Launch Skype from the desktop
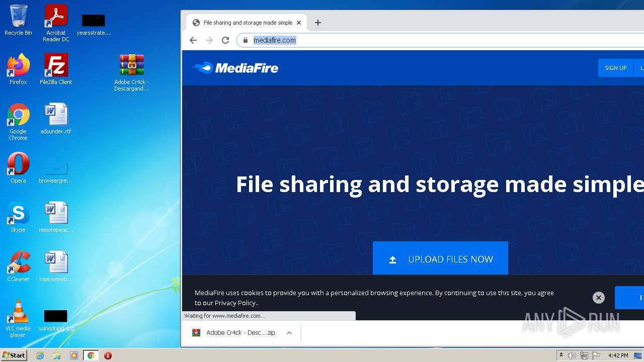644x362 pixels. (x=18, y=217)
